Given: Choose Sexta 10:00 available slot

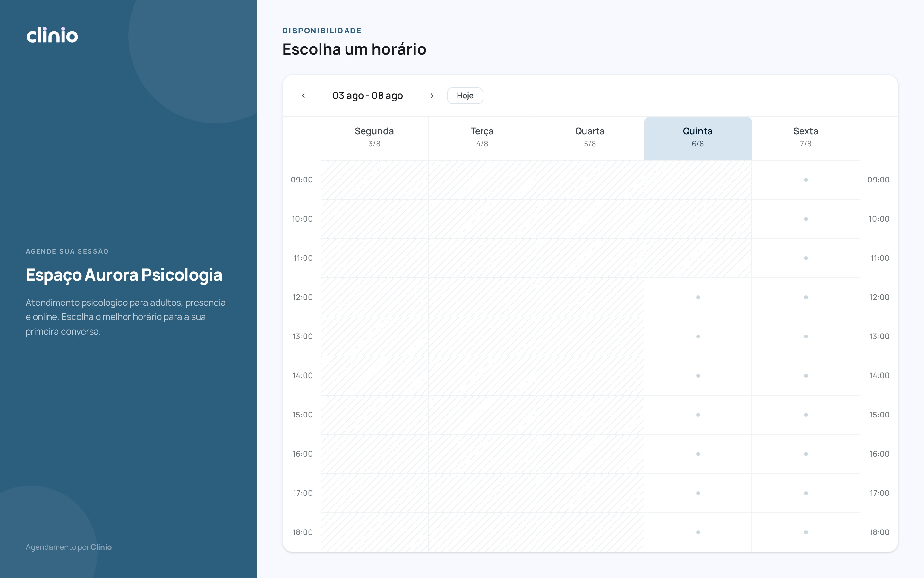Looking at the screenshot, I should 806,219.
